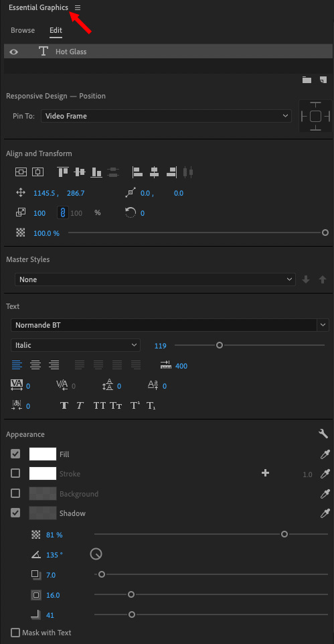The height and width of the screenshot is (644, 334).
Task: Click the New Layer icon
Action: click(323, 80)
